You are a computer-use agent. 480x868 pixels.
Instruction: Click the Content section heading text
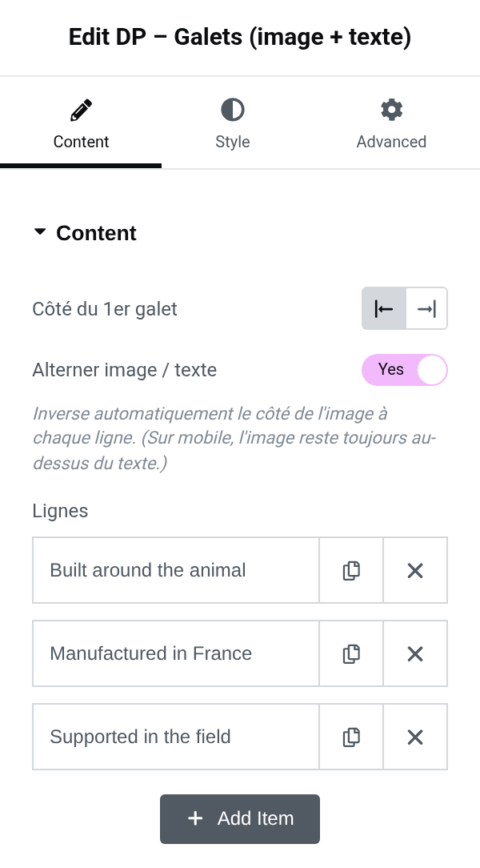[x=96, y=233]
